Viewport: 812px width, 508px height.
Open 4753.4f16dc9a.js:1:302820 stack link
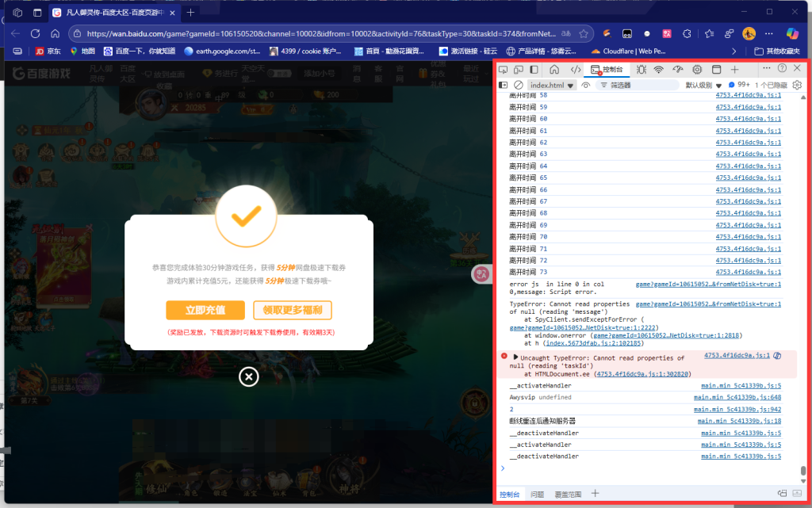642,374
